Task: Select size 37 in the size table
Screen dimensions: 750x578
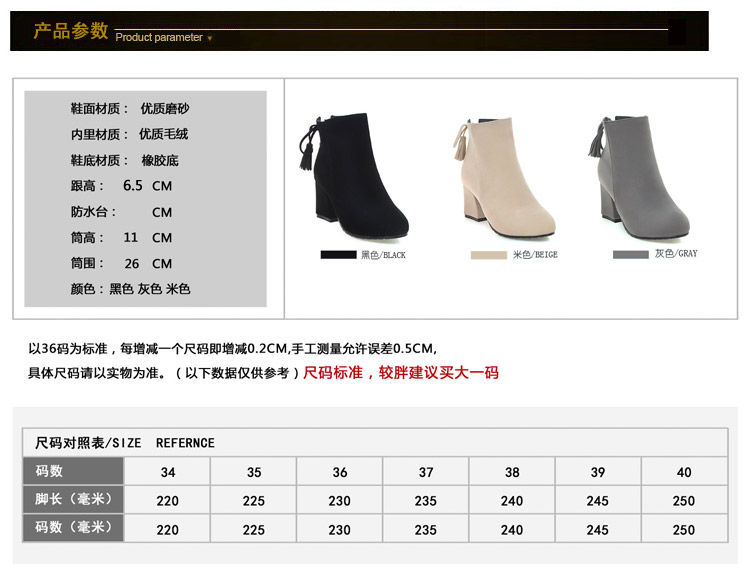Action: click(426, 472)
